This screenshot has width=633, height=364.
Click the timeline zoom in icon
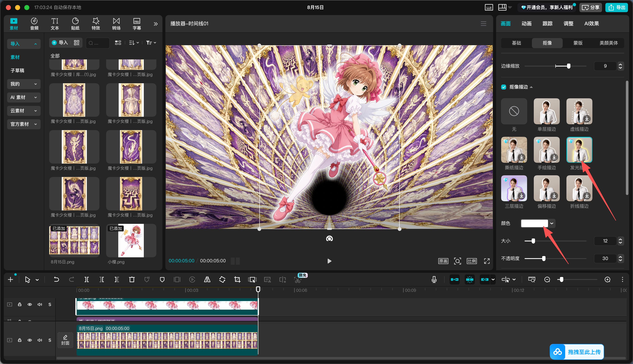pyautogui.click(x=607, y=279)
